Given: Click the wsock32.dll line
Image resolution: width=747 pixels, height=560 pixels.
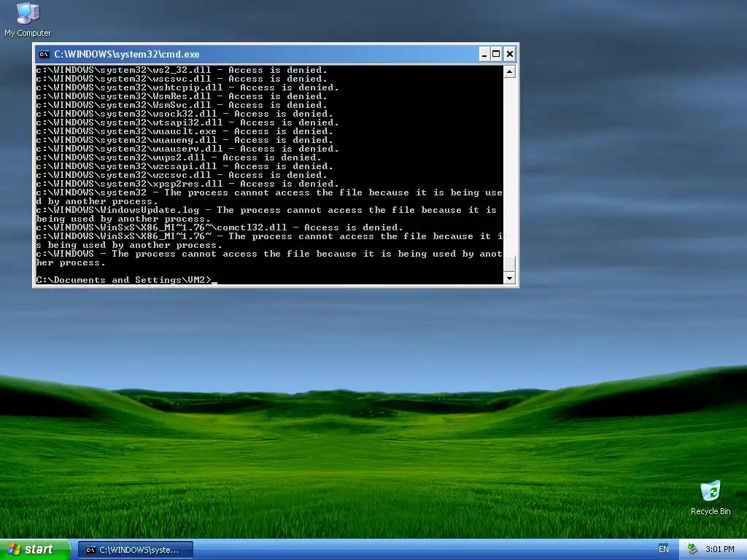Looking at the screenshot, I should click(185, 114).
